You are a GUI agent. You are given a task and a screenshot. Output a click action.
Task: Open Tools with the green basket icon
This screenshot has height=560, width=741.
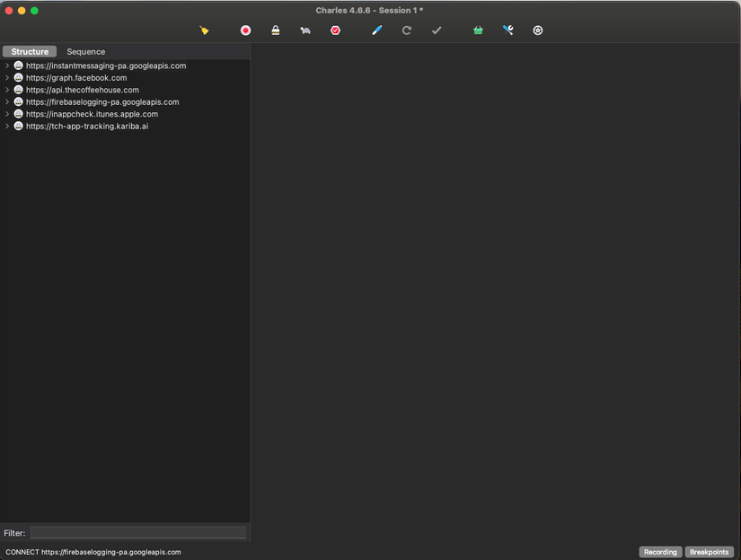477,30
